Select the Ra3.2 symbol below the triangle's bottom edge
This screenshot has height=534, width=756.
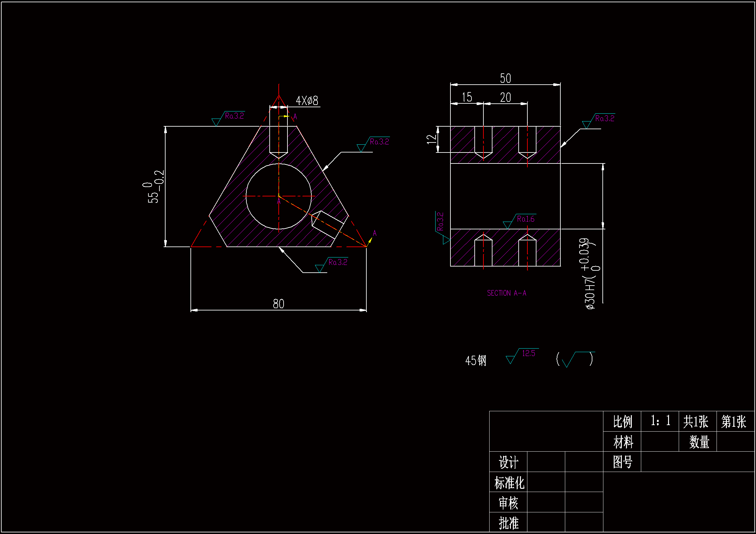coord(338,263)
